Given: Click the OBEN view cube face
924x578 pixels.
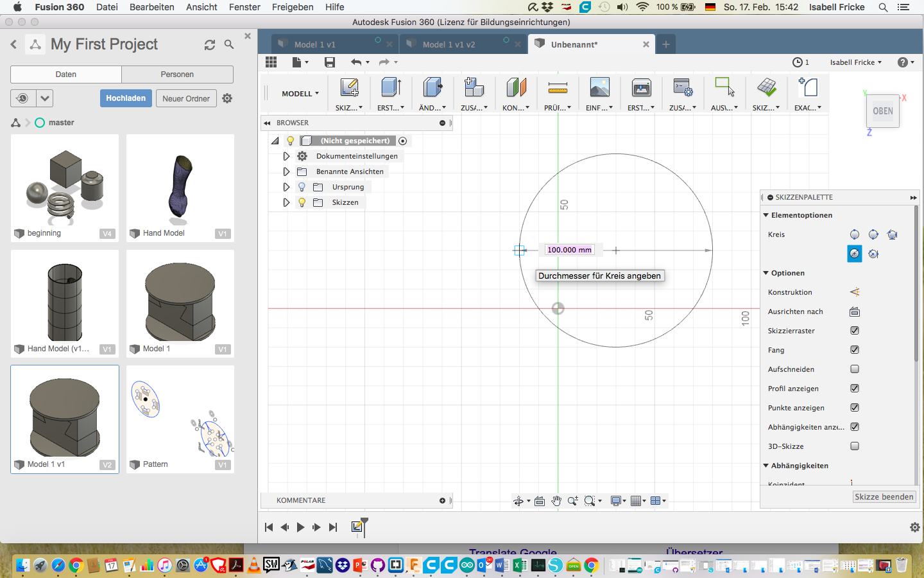Looking at the screenshot, I should tap(883, 111).
